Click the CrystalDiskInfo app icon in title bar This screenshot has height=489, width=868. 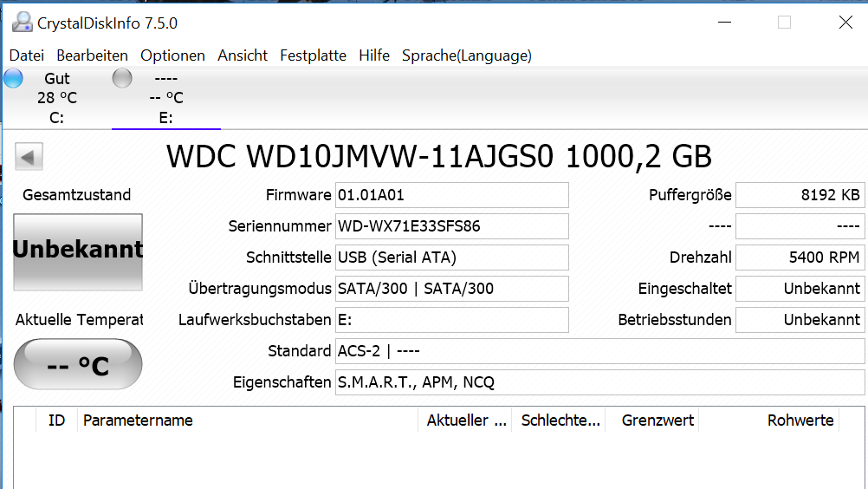pyautogui.click(x=23, y=23)
